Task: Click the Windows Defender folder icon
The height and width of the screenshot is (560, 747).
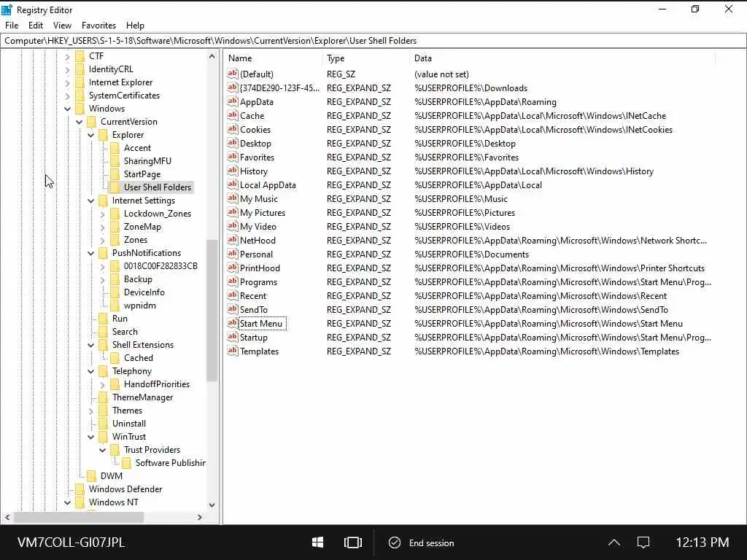Action: 80,489
